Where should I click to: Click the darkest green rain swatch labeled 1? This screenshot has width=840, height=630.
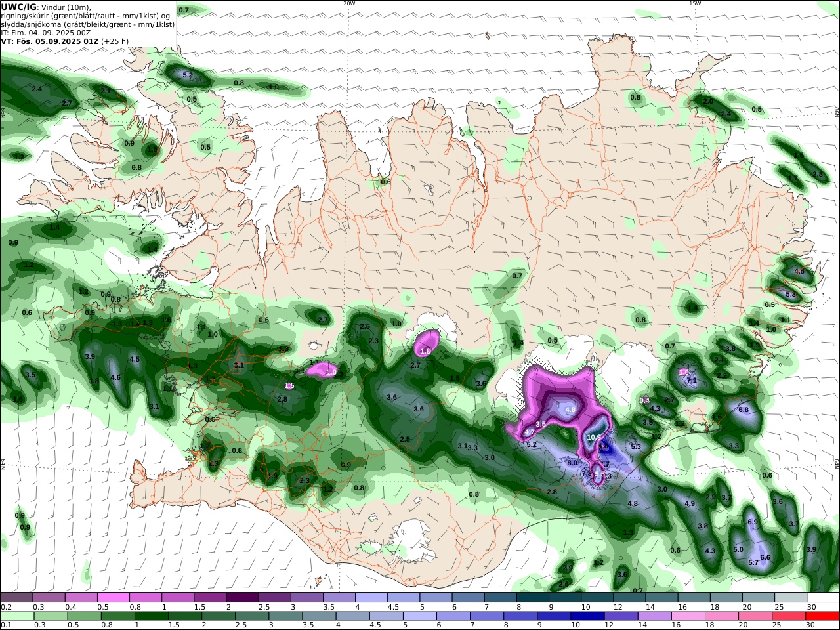pos(151,616)
